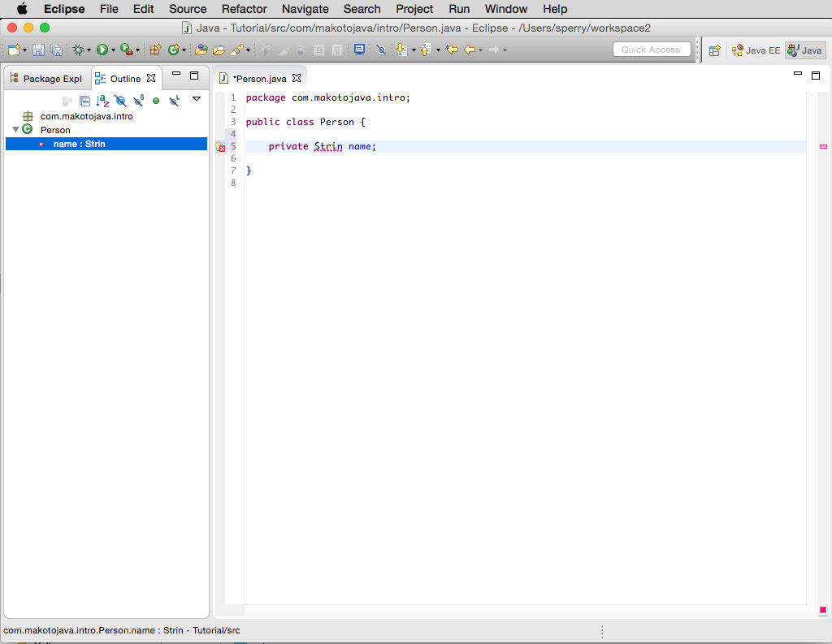
Task: Click the Save All toolbar icon
Action: tap(56, 50)
